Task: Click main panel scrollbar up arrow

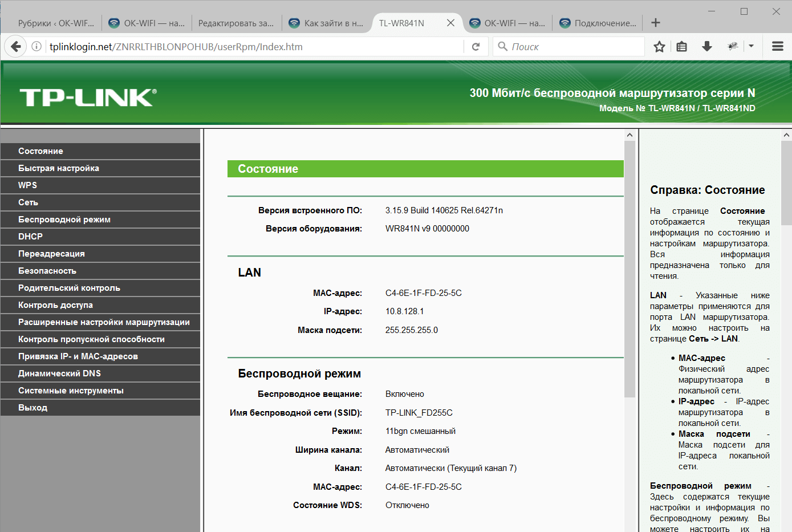Action: 629,135
